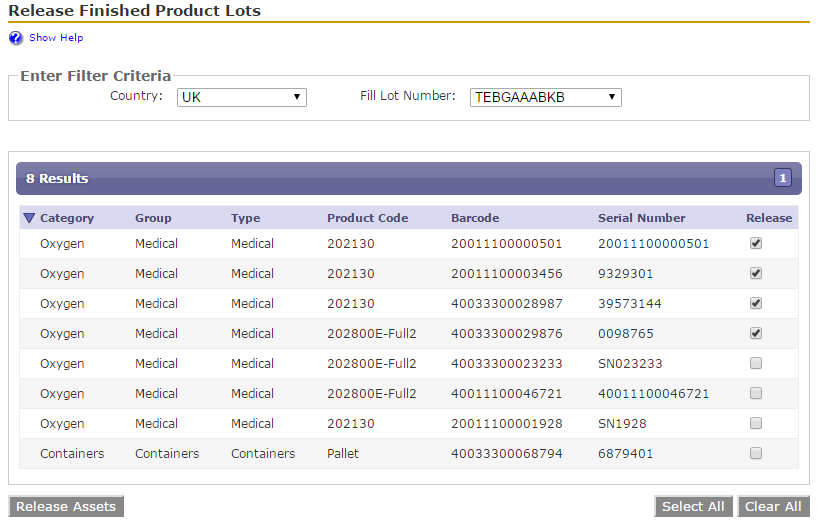The width and height of the screenshot is (817, 525).
Task: Check release box for Pallet container
Action: pyautogui.click(x=756, y=453)
